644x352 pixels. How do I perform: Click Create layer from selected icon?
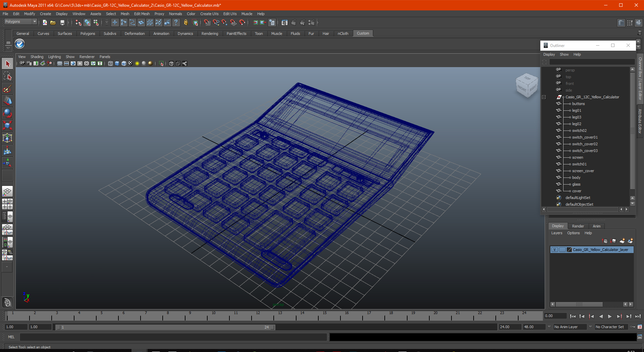(x=630, y=241)
